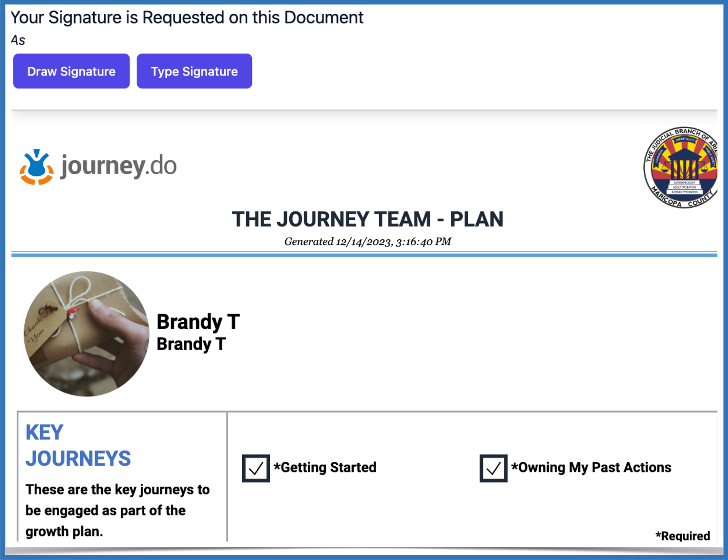Select THE JOURNEY TEAM - PLAN title

pyautogui.click(x=367, y=219)
